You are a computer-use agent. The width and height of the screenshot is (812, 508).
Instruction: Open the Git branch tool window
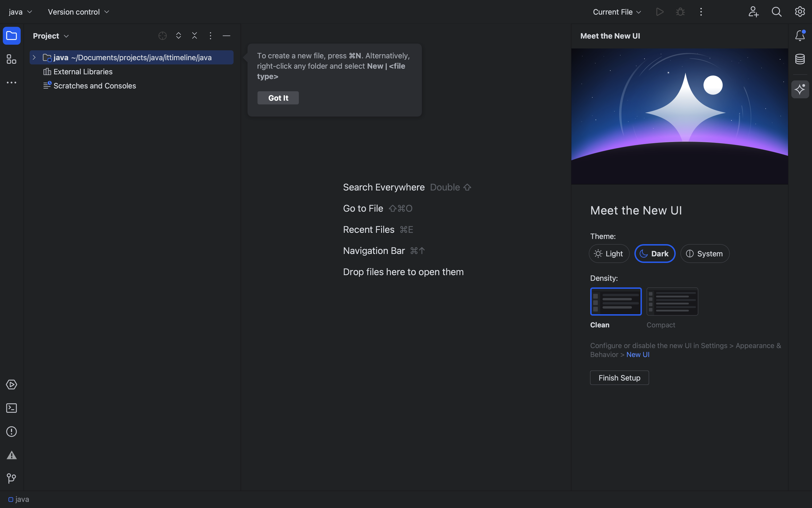(x=12, y=478)
